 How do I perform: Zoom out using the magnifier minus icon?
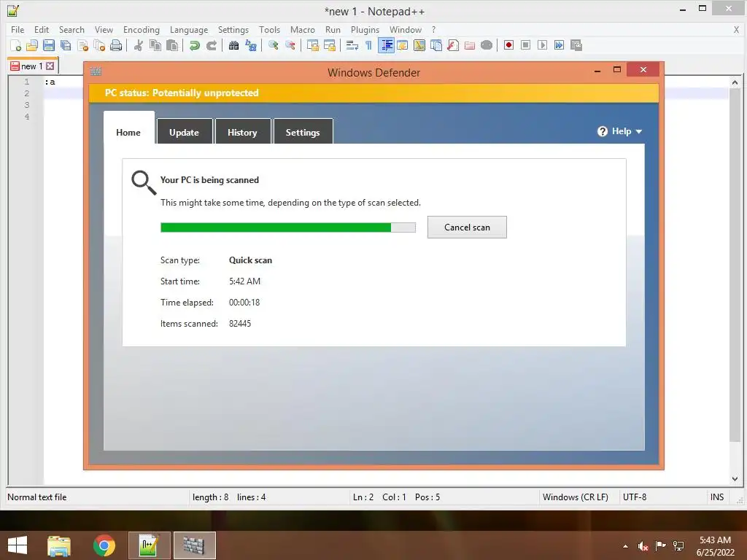pos(290,45)
